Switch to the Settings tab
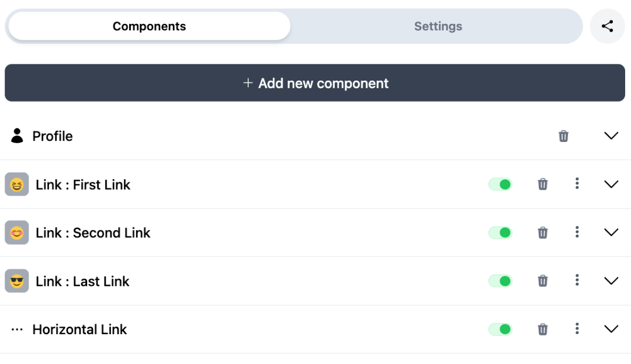This screenshot has width=631, height=364. [438, 26]
